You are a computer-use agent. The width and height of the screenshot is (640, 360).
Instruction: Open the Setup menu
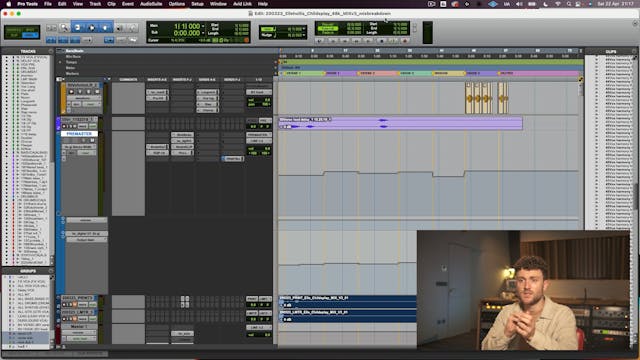click(x=197, y=4)
